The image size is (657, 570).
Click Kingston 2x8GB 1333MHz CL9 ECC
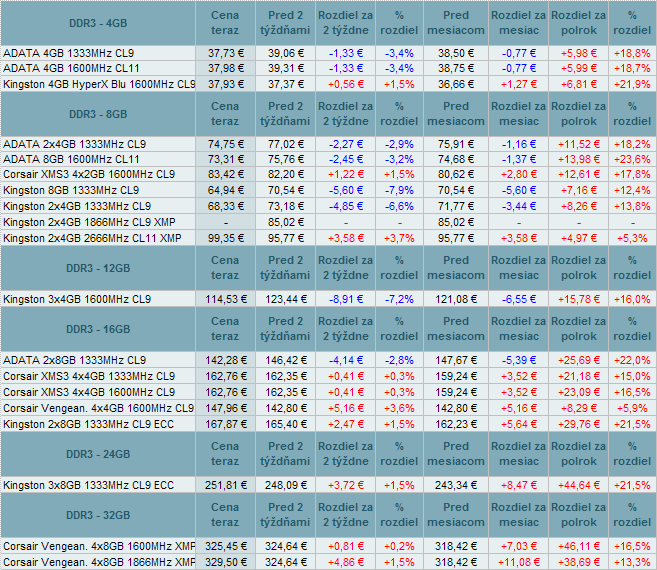(88, 424)
